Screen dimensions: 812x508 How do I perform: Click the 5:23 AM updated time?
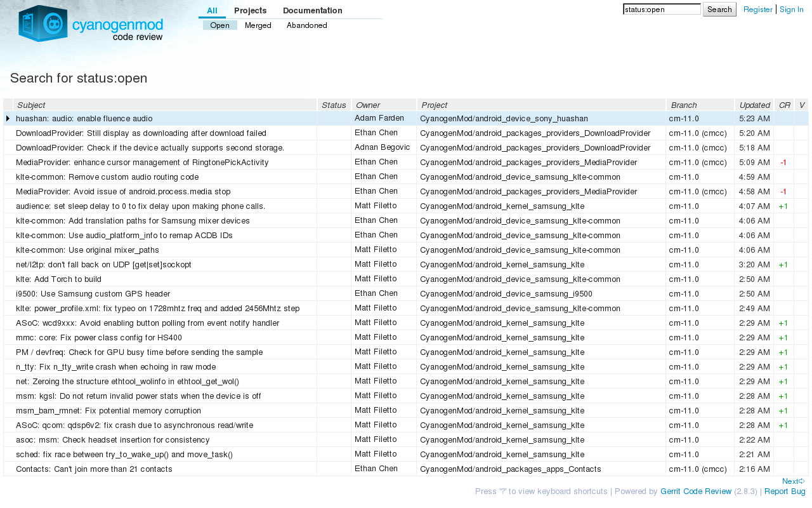click(754, 119)
